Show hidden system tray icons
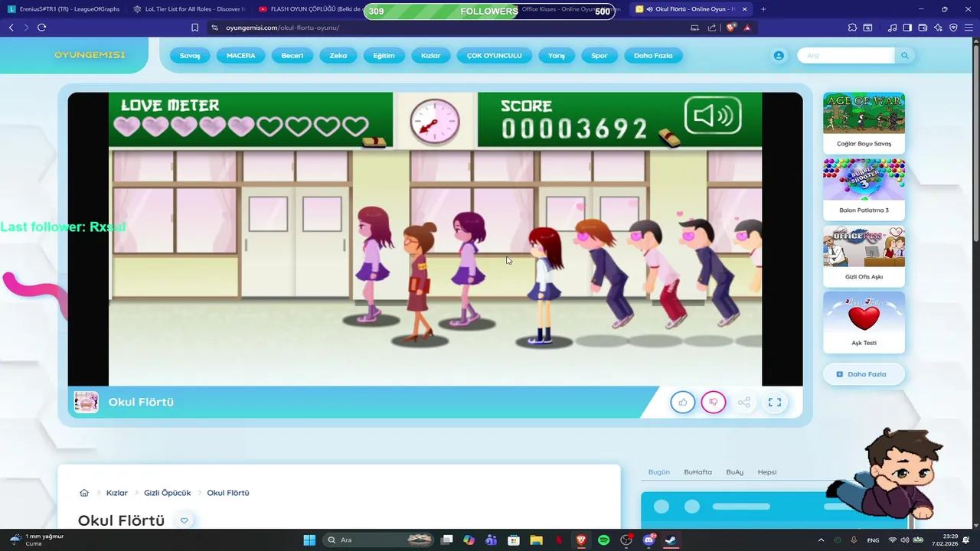Image resolution: width=980 pixels, height=551 pixels. pyautogui.click(x=821, y=540)
